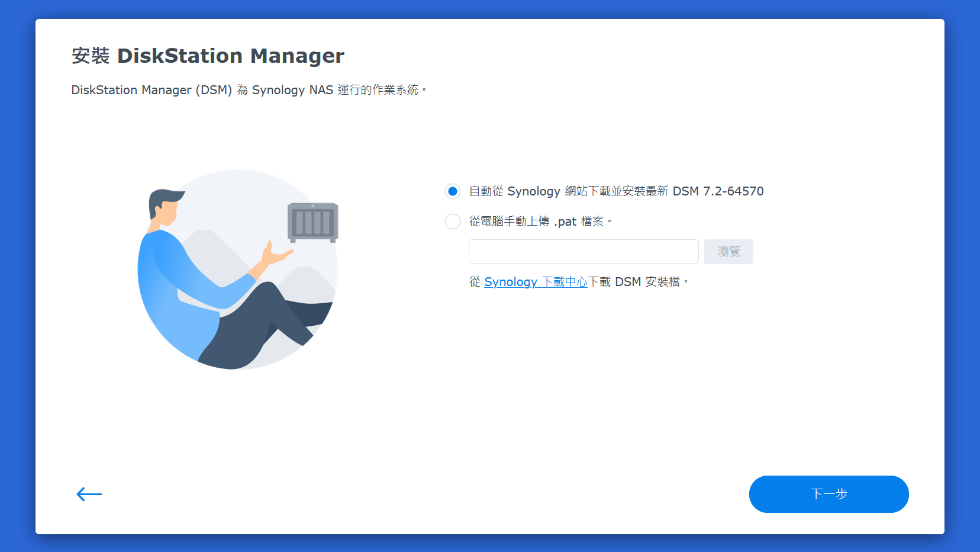Click the .pat file path input field

pos(584,252)
